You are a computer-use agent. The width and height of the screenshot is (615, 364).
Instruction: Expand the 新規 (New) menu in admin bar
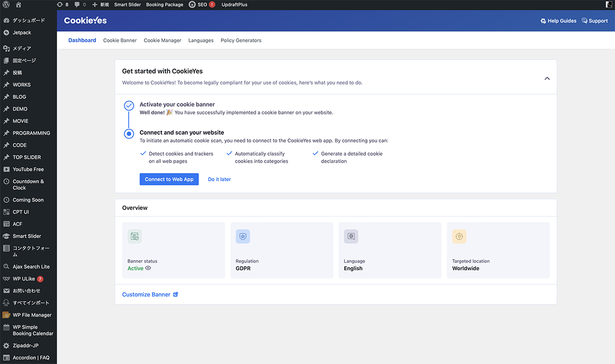100,5
